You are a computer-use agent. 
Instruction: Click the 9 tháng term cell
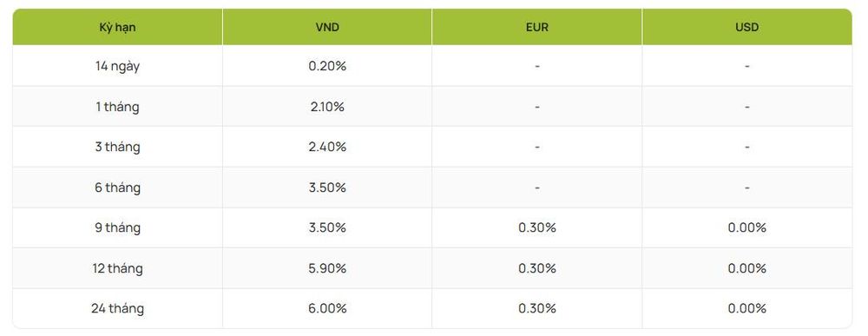point(117,228)
